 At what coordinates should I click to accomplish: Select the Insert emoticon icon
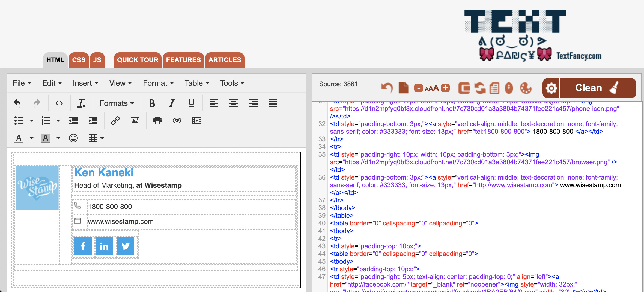tap(74, 138)
